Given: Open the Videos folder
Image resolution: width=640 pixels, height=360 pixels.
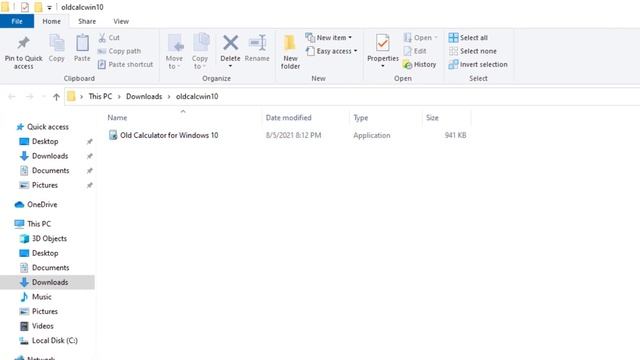Looking at the screenshot, I should coord(42,326).
